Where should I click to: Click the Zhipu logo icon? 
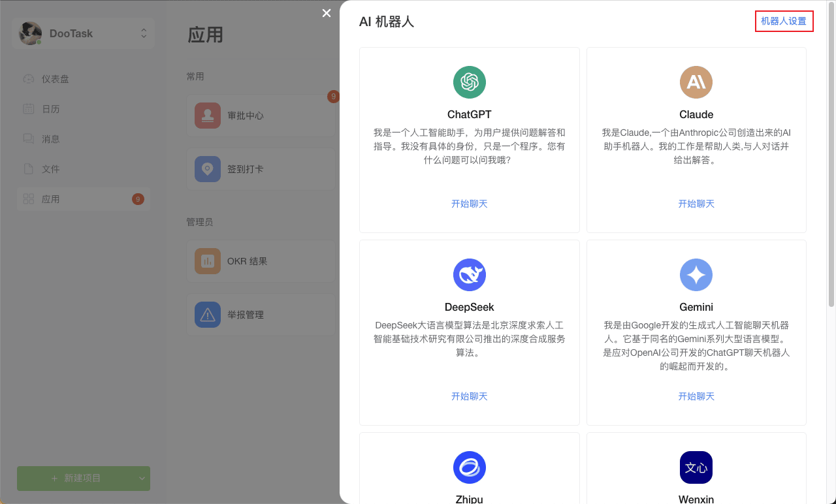tap(470, 467)
